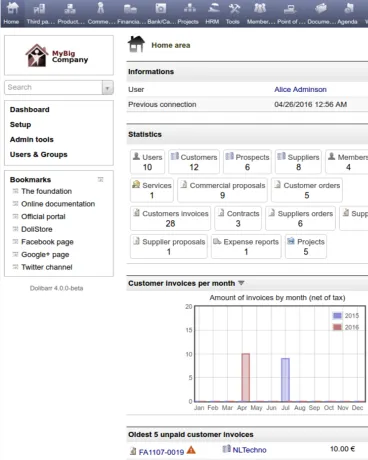Open NLTechno third party link

[x=249, y=450]
